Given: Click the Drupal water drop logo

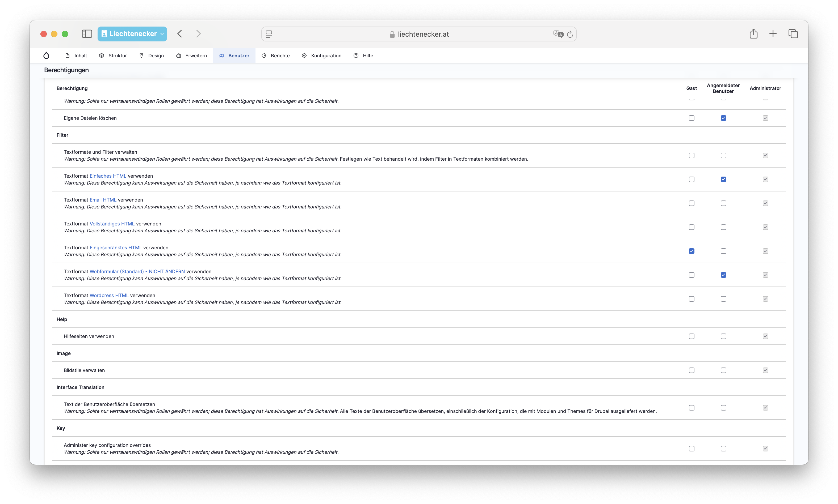Looking at the screenshot, I should 46,55.
